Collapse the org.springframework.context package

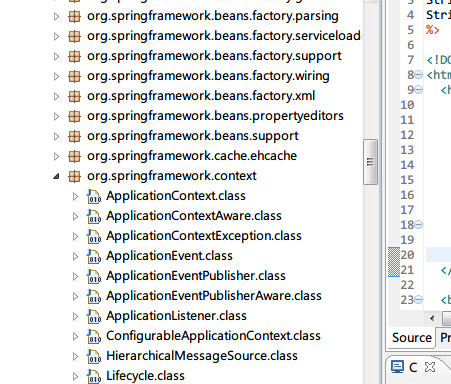(56, 176)
